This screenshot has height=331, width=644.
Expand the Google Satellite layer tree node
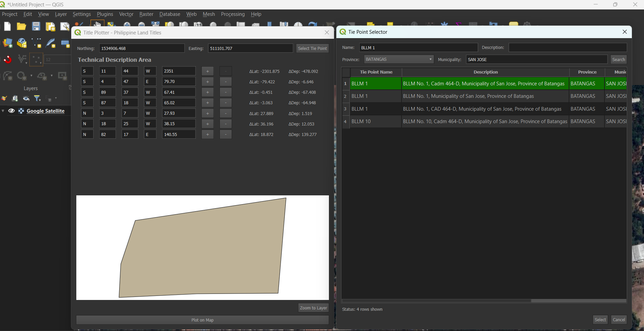[x=3, y=111]
